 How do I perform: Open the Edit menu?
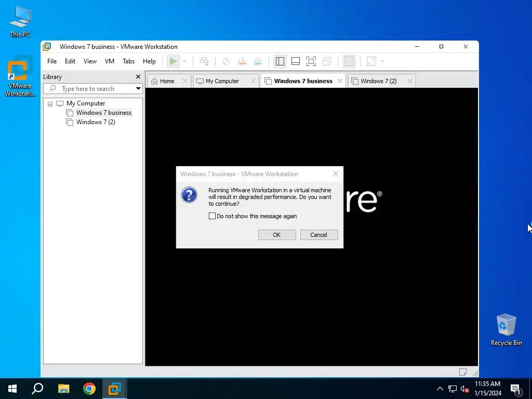[70, 61]
